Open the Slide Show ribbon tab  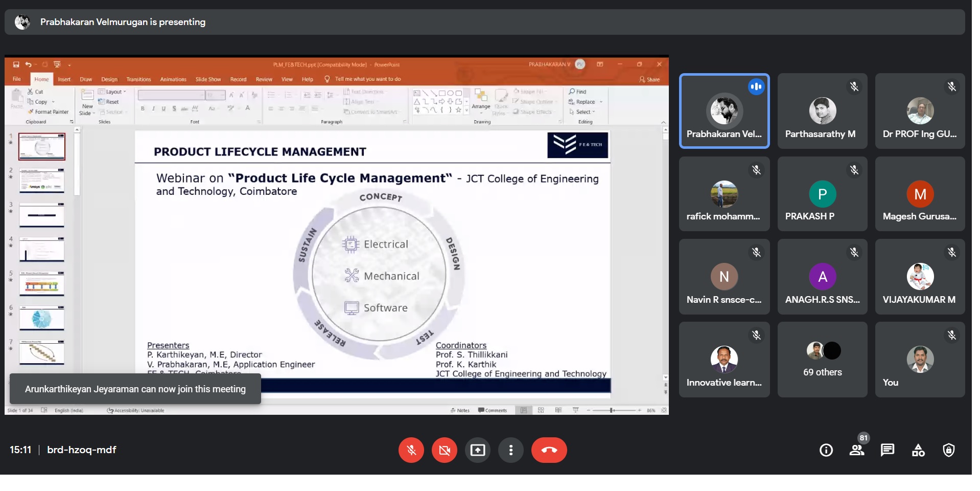point(208,79)
